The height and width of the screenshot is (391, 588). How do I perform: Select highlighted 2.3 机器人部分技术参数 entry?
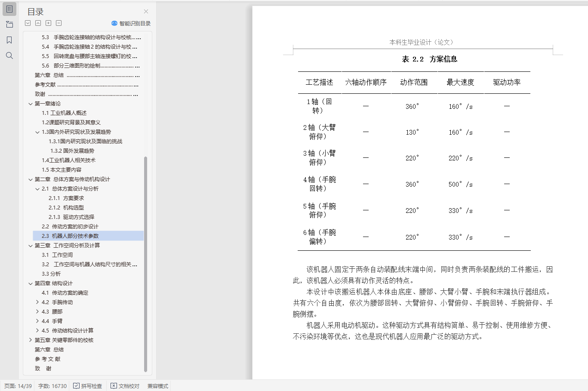pos(88,236)
